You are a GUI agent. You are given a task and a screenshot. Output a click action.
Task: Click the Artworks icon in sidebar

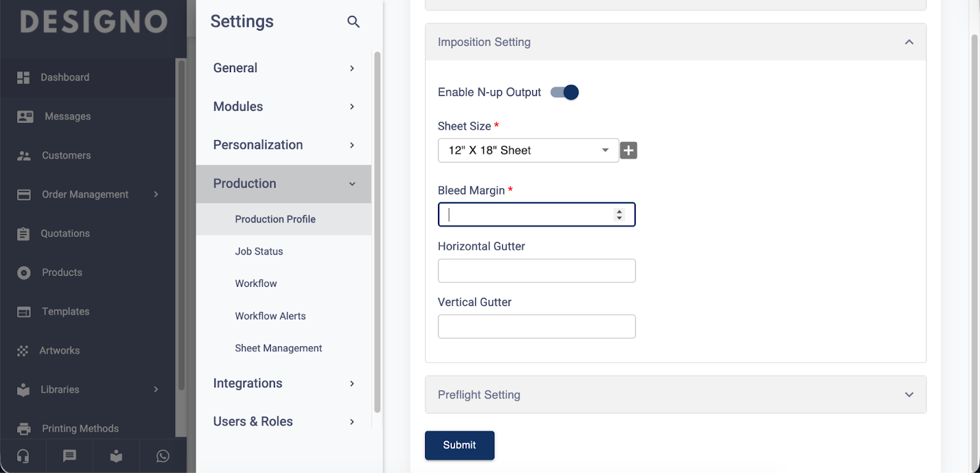[23, 351]
